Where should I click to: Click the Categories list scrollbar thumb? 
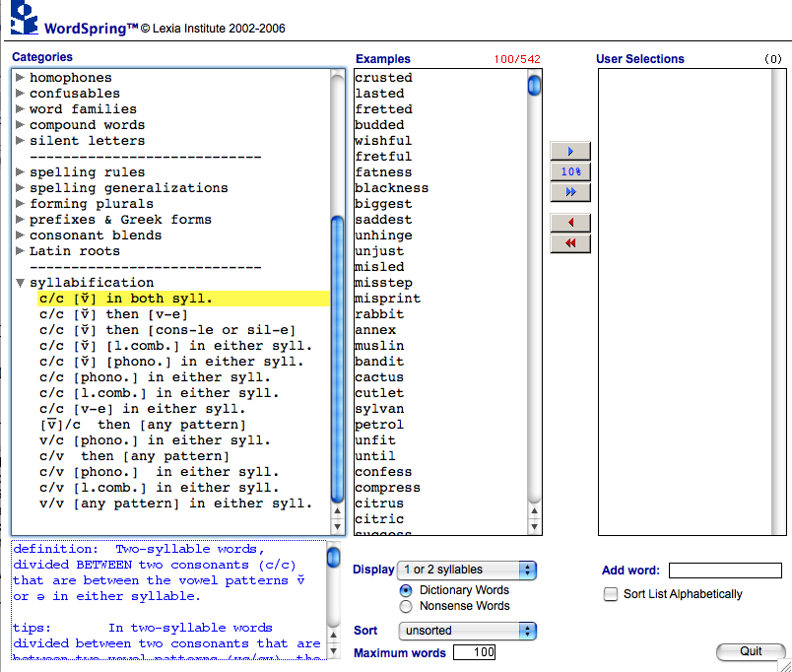[x=337, y=359]
